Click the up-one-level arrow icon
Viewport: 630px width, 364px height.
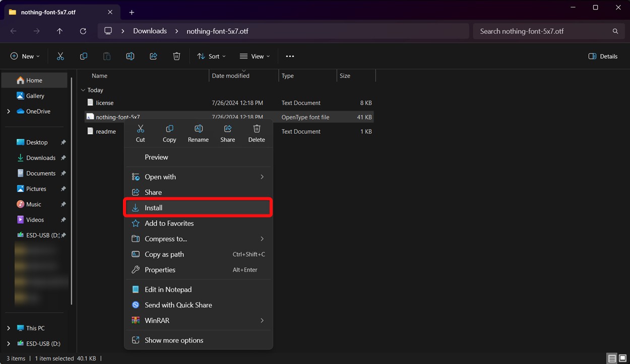59,31
